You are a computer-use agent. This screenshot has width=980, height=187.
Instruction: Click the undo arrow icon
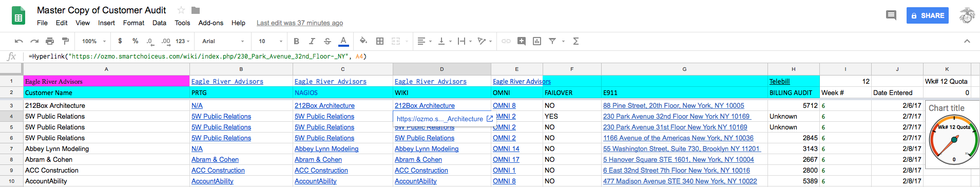click(x=19, y=41)
